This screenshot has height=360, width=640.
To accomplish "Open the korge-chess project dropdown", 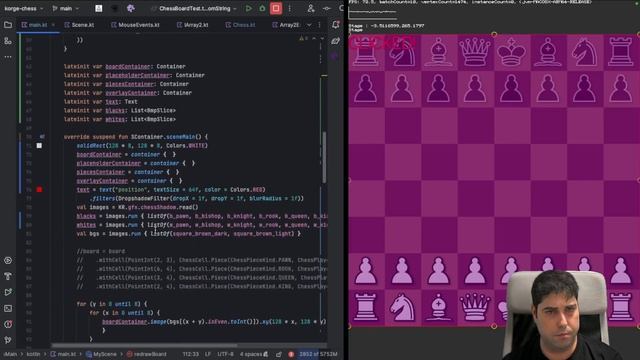I will 23,8.
